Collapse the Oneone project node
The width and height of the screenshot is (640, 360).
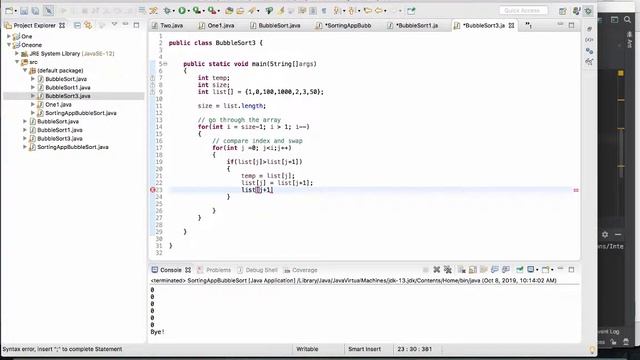coord(9,45)
